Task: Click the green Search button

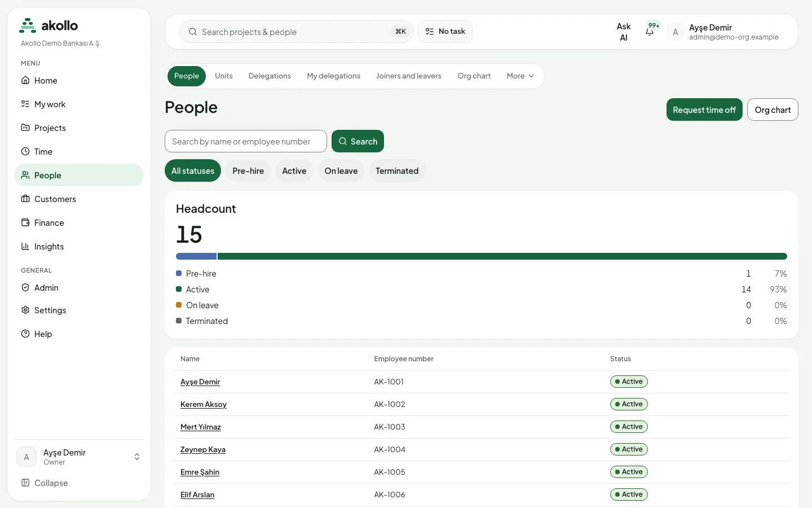Action: (358, 141)
